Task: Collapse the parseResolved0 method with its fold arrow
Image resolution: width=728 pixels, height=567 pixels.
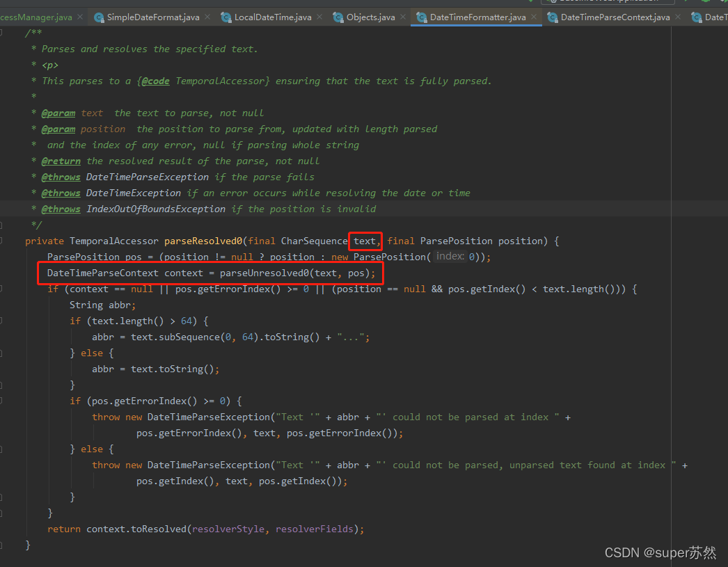Action: point(1,240)
